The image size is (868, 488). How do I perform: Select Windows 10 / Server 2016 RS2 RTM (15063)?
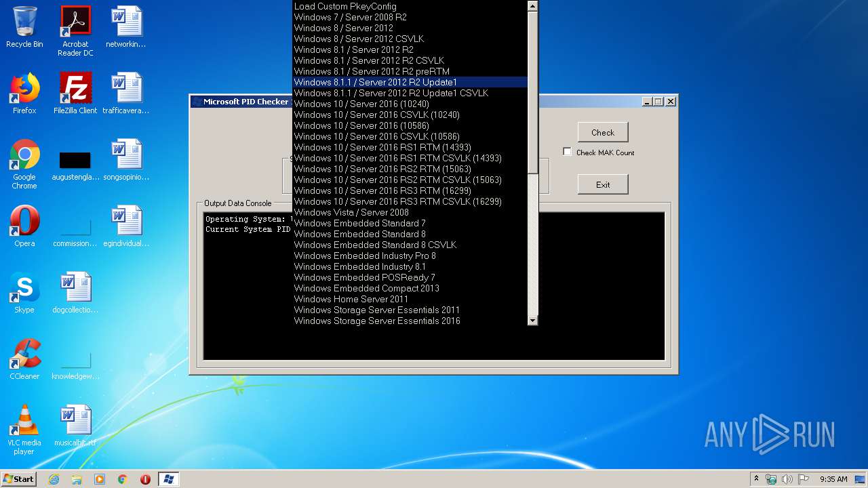(x=410, y=169)
